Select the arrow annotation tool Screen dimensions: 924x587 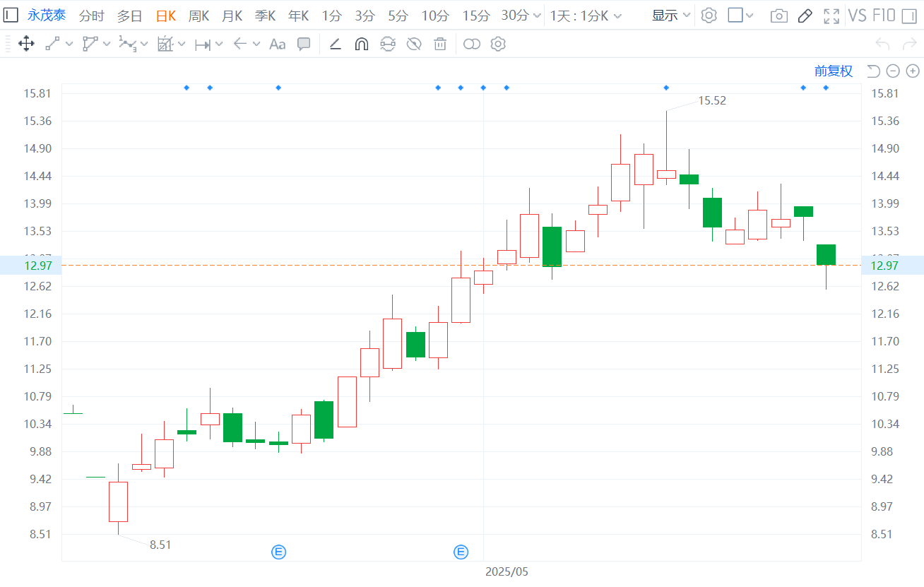pyautogui.click(x=240, y=44)
